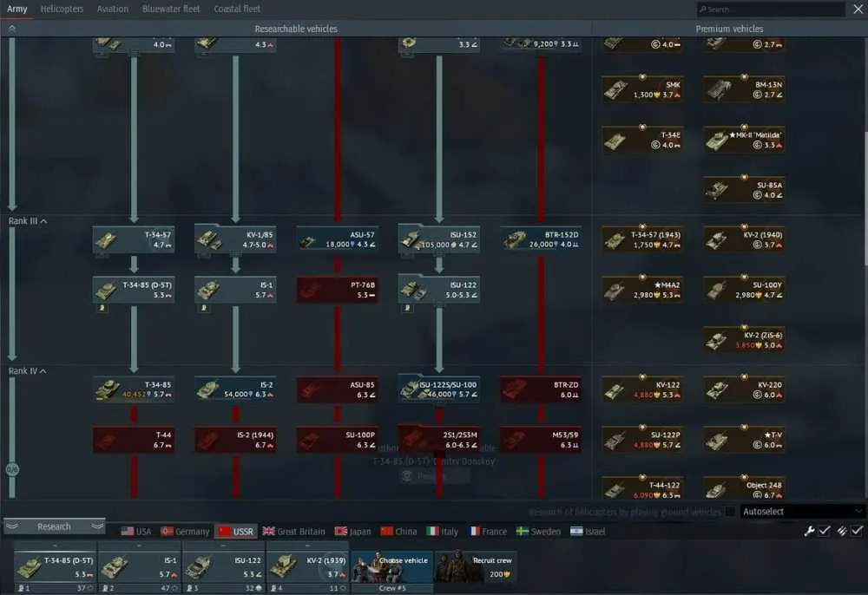Open the Autoselect dropdown
The image size is (868, 595).
click(802, 512)
